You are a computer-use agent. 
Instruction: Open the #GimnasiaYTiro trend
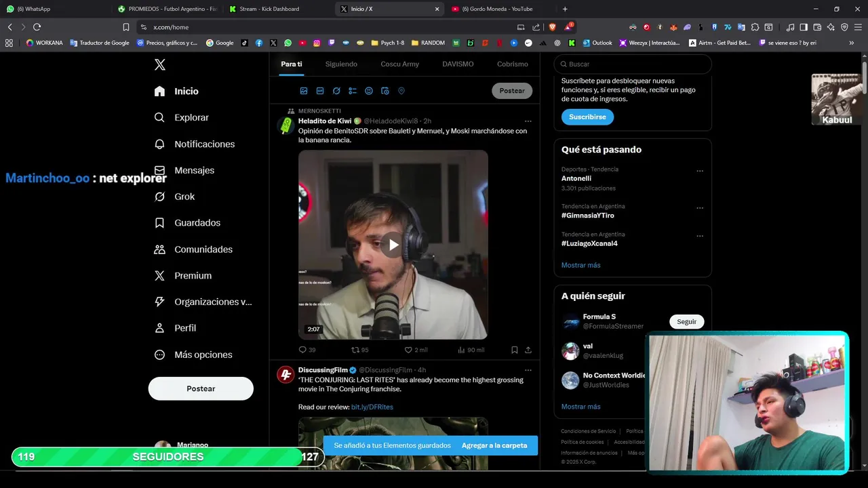tap(588, 216)
